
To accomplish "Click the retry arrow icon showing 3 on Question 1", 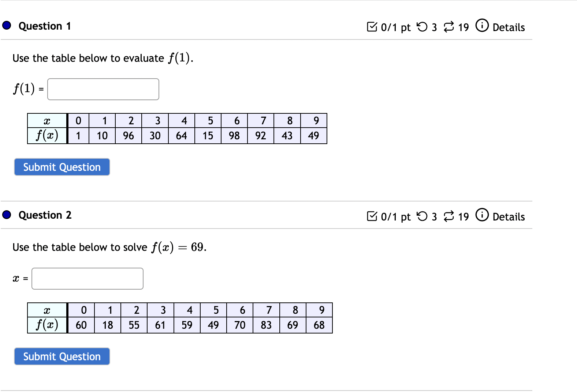I will click(x=422, y=26).
